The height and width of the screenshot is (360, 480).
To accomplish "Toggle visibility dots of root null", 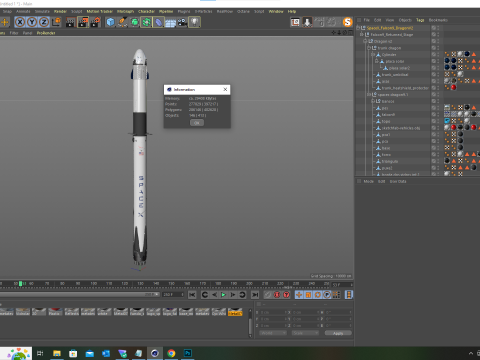I will coord(438,28).
